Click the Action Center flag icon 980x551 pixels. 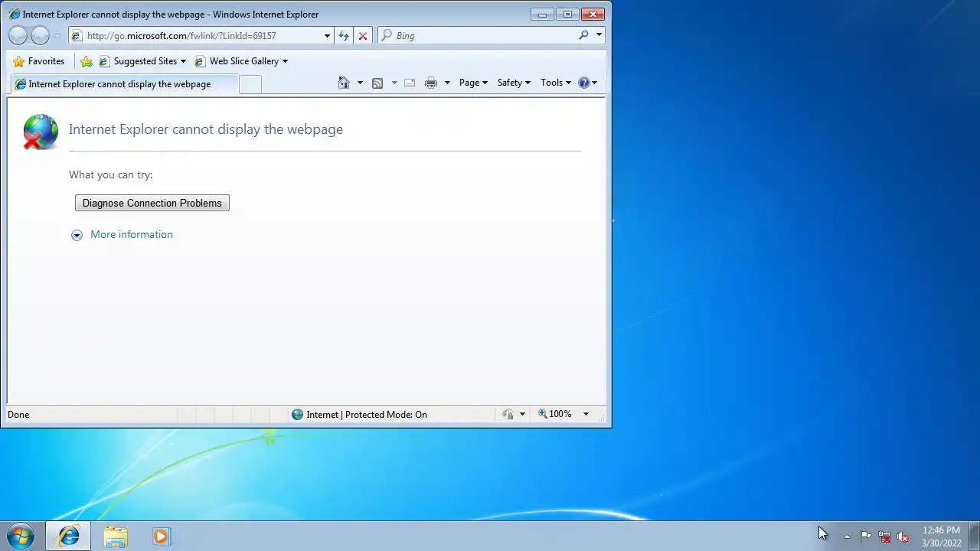865,536
